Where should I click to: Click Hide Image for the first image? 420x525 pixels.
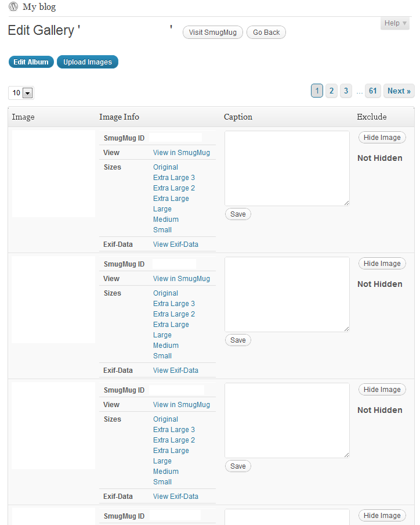(382, 137)
